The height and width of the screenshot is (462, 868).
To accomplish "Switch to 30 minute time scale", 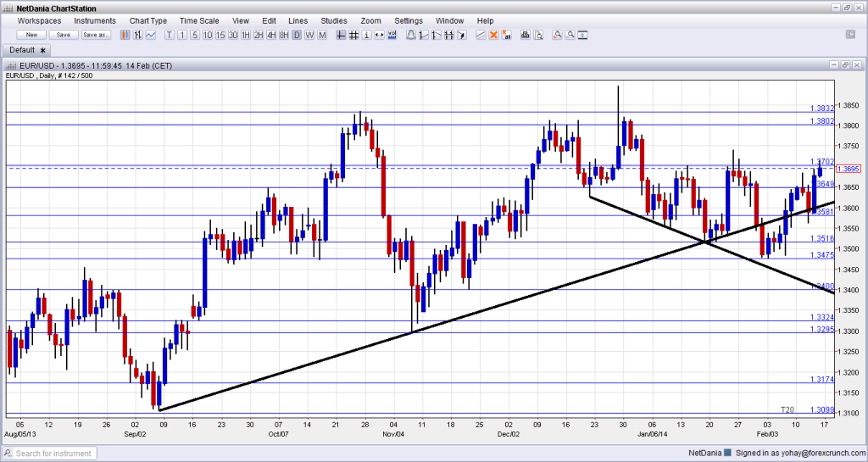I will pos(233,35).
